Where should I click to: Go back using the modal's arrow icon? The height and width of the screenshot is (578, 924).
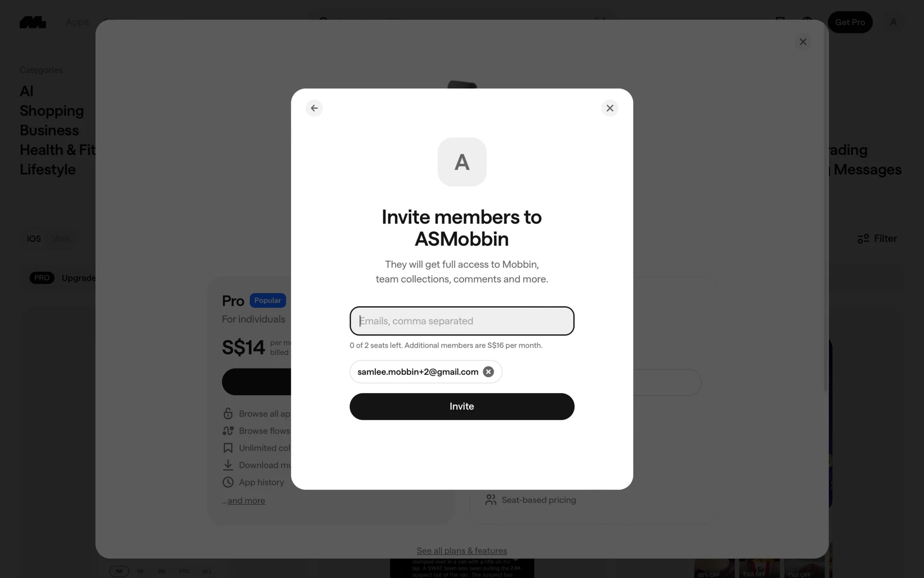click(x=314, y=108)
